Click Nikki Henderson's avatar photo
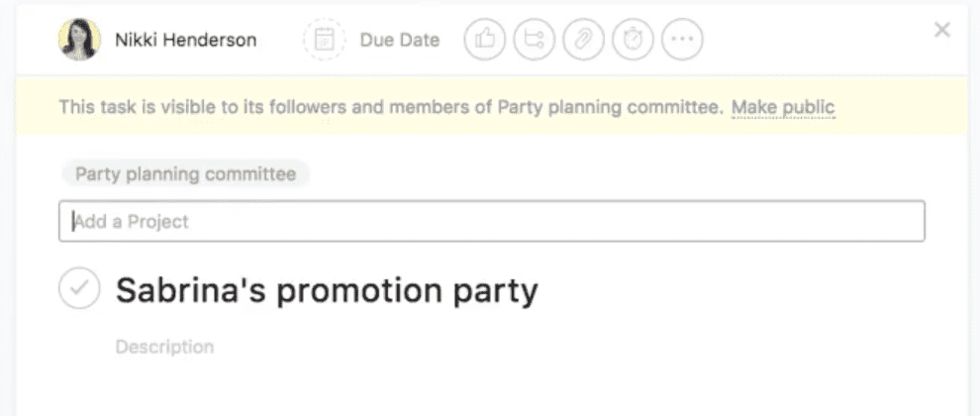Image resolution: width=980 pixels, height=416 pixels. 79,40
